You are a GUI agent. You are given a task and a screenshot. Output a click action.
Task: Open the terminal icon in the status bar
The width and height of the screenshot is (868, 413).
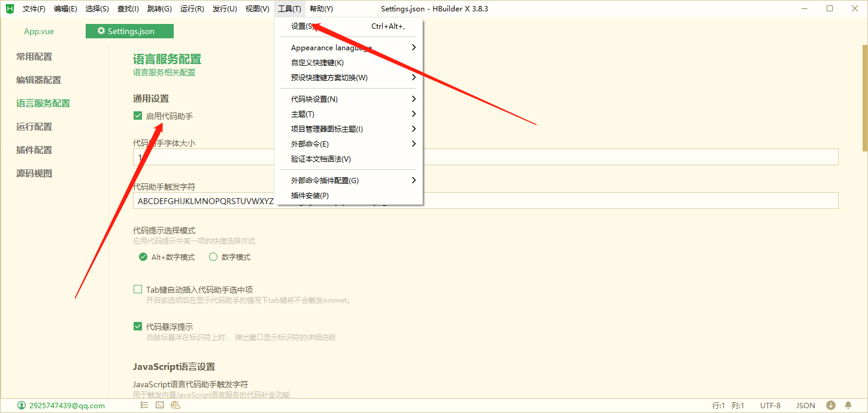click(159, 405)
